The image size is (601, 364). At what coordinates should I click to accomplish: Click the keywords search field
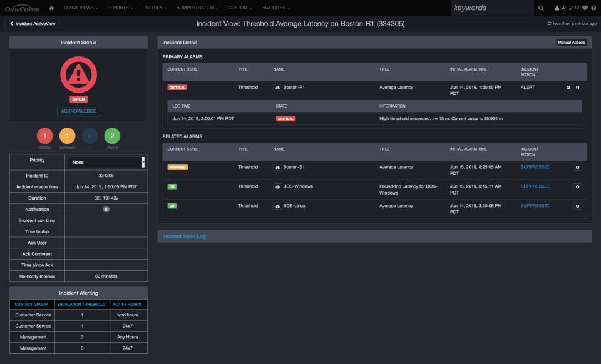492,8
